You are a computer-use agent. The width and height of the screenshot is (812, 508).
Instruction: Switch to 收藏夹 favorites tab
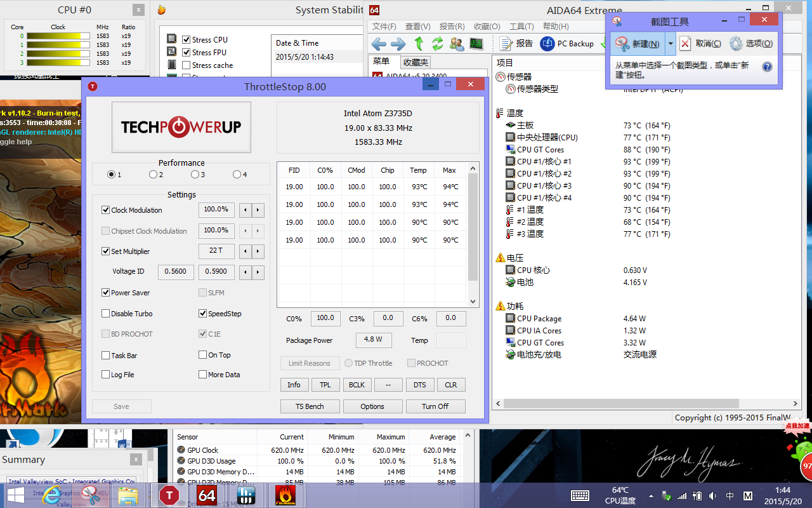(416, 62)
